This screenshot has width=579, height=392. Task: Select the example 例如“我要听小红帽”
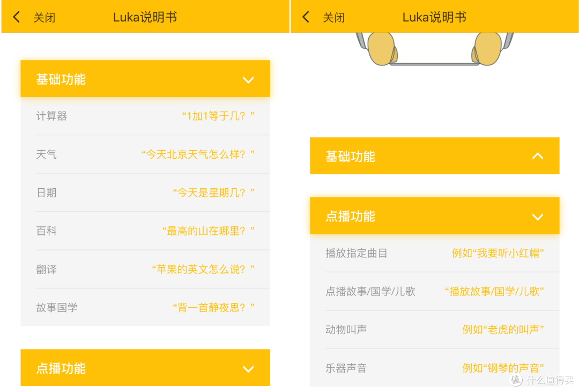click(x=498, y=253)
